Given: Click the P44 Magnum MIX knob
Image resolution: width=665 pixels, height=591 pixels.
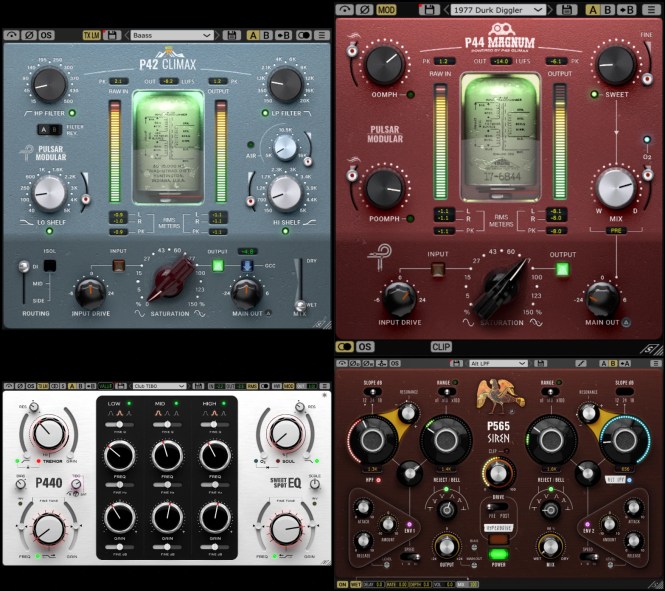Looking at the screenshot, I should pyautogui.click(x=616, y=188).
